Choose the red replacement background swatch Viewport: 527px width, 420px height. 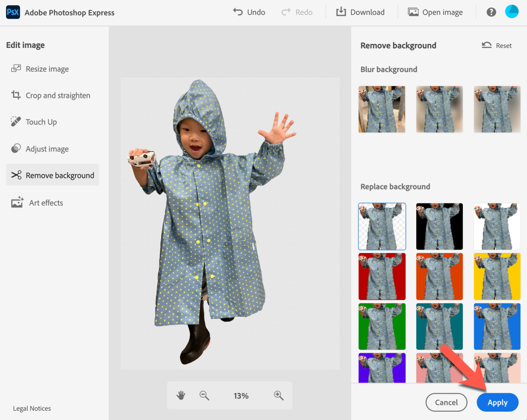click(x=382, y=276)
